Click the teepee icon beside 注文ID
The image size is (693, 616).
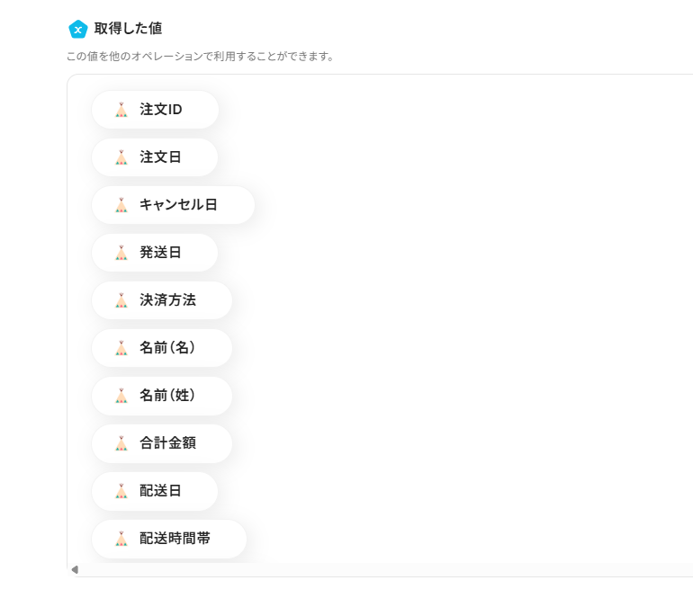tap(121, 110)
